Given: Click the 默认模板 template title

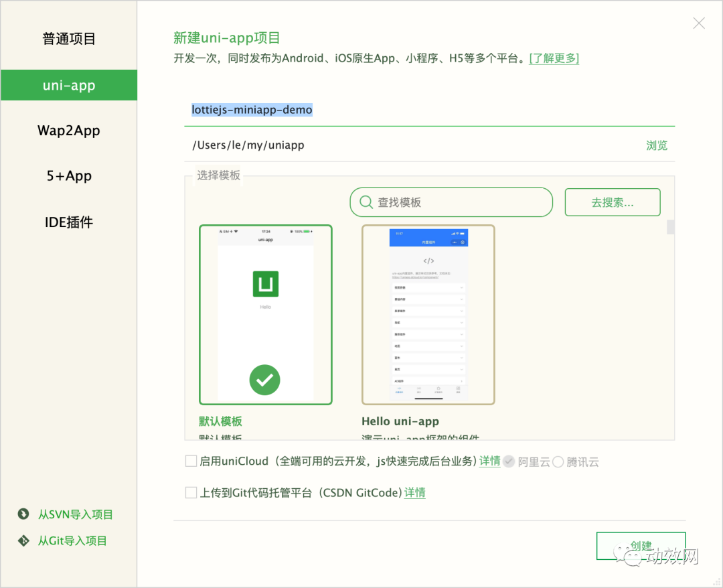Looking at the screenshot, I should pyautogui.click(x=220, y=421).
